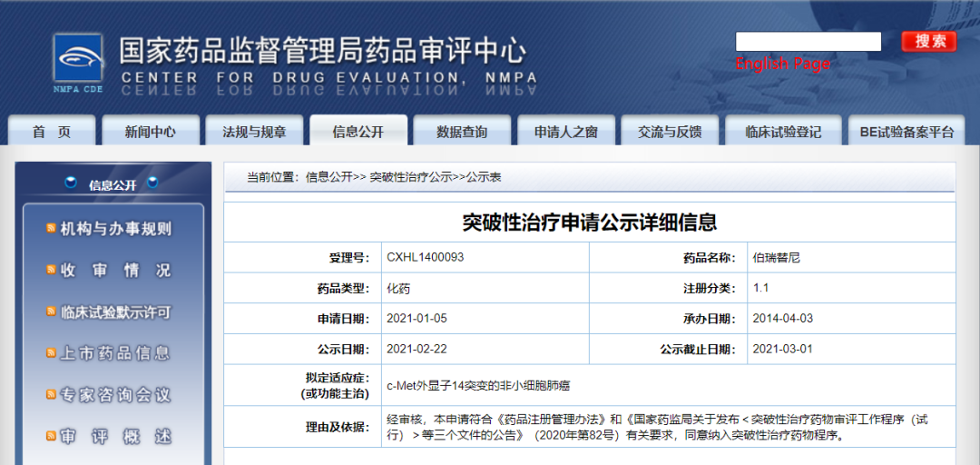Open 专家咨询会议 sidebar link

coord(115,395)
